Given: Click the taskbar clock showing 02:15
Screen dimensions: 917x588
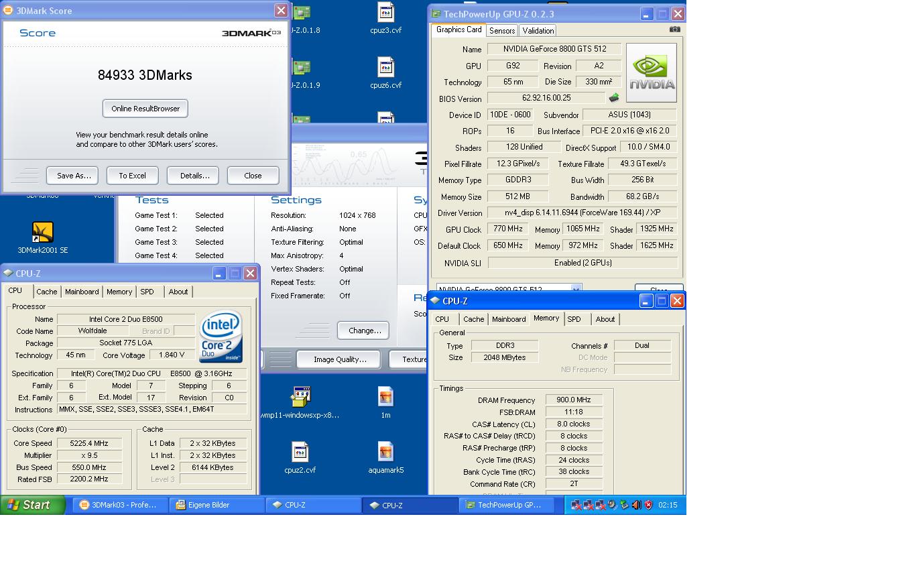Looking at the screenshot, I should click(x=668, y=505).
